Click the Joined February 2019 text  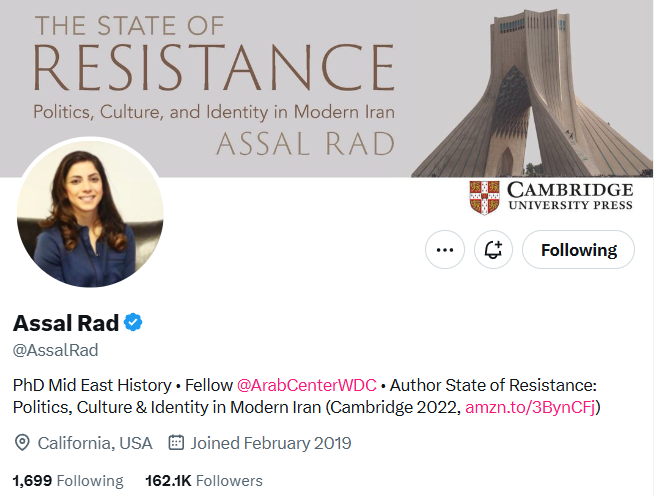(270, 442)
